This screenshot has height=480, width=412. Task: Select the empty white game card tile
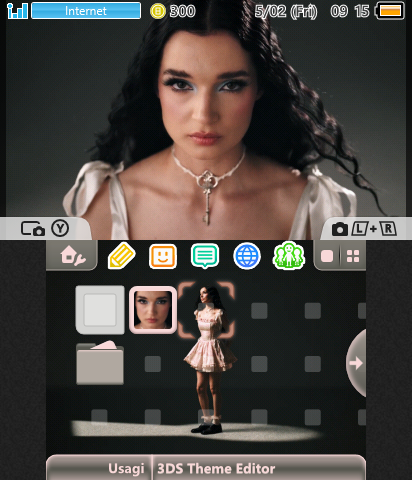(100, 310)
